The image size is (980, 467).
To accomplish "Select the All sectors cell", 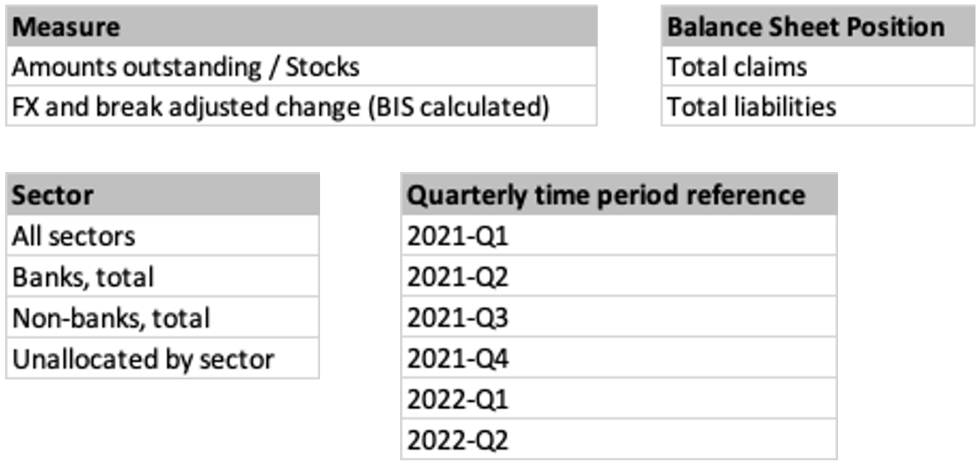I will click(162, 236).
